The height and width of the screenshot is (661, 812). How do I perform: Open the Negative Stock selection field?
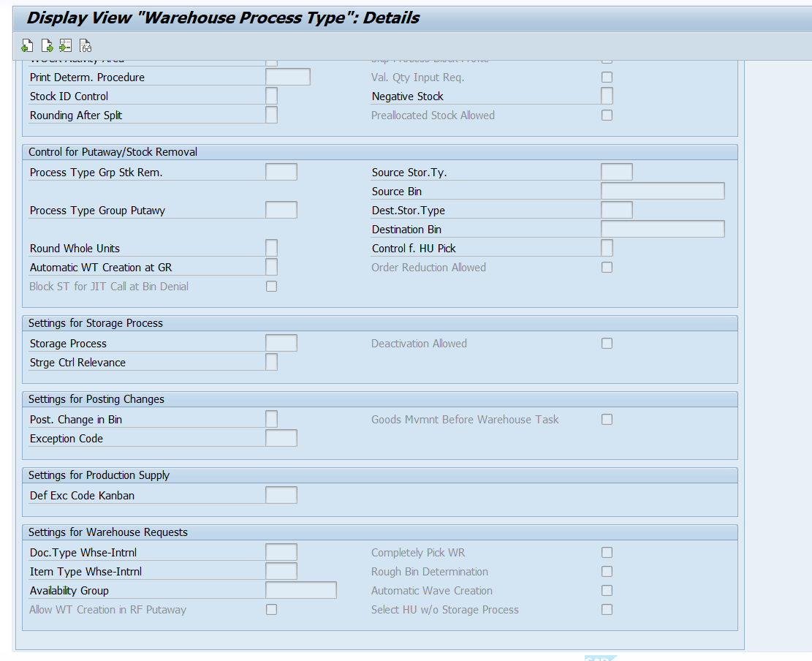(607, 96)
